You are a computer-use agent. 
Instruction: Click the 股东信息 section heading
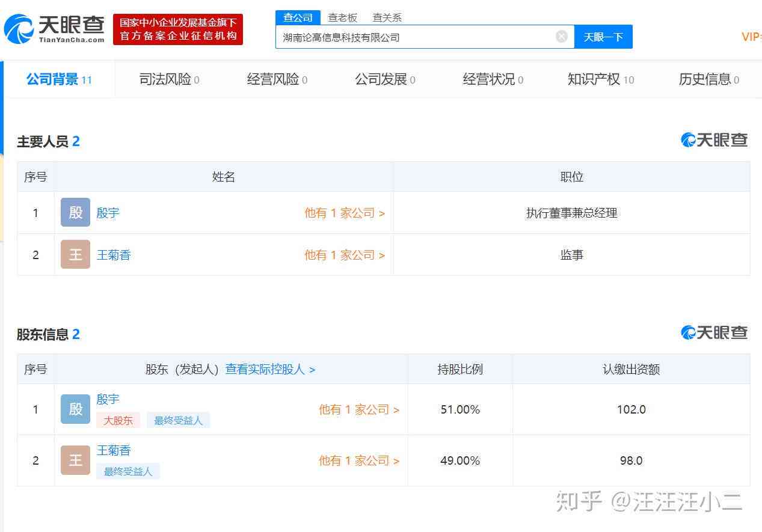48,334
